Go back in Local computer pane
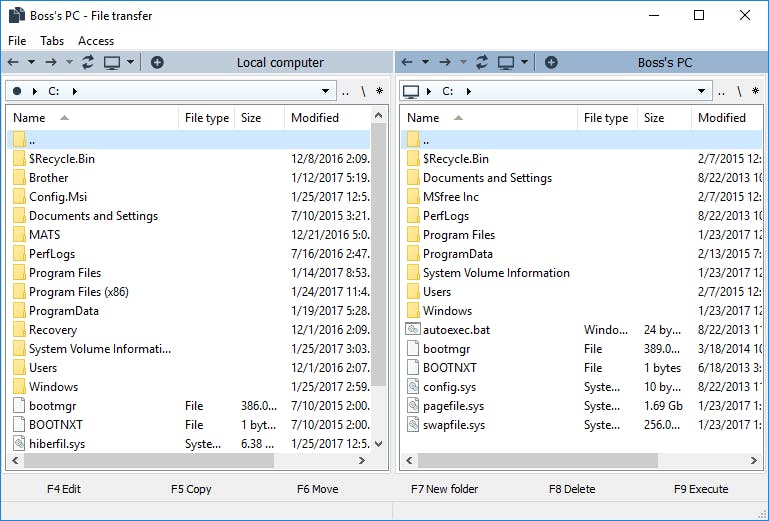 click(x=13, y=62)
